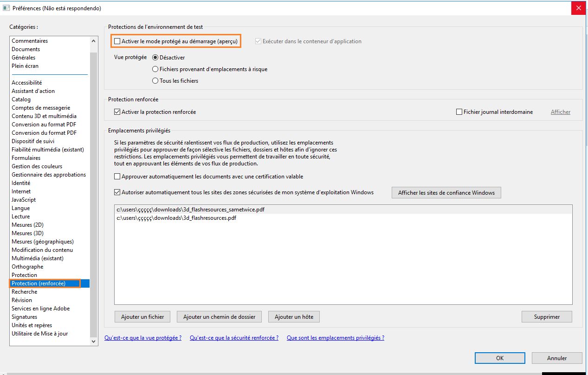Select 'Services en ligne Adobe' category
The height and width of the screenshot is (375, 588).
coord(41,309)
